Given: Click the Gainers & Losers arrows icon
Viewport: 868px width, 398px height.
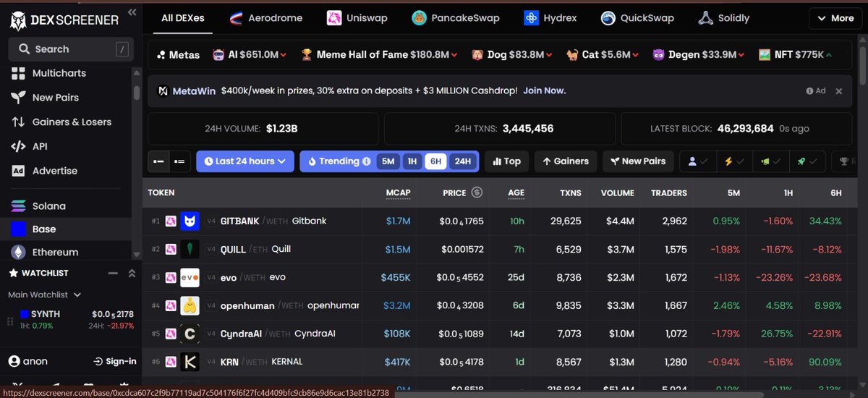Looking at the screenshot, I should click(x=19, y=122).
